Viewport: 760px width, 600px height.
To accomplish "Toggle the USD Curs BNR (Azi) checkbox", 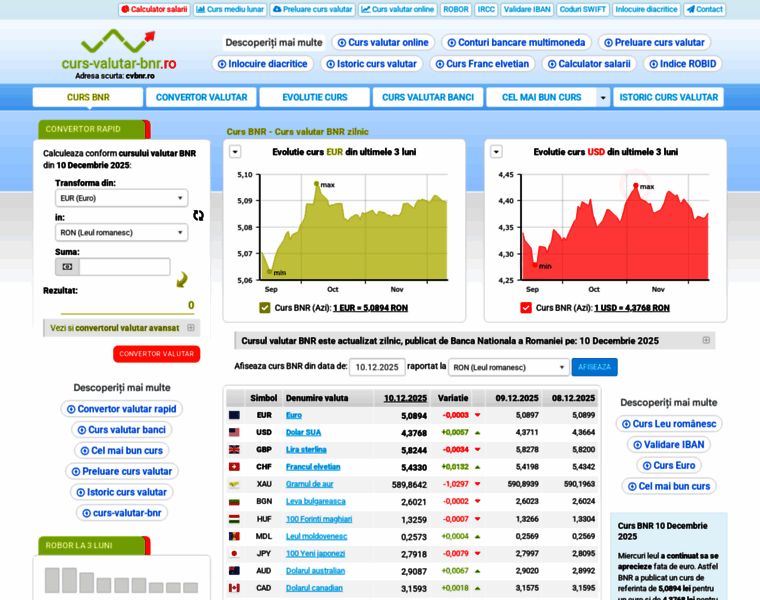I will point(526,308).
